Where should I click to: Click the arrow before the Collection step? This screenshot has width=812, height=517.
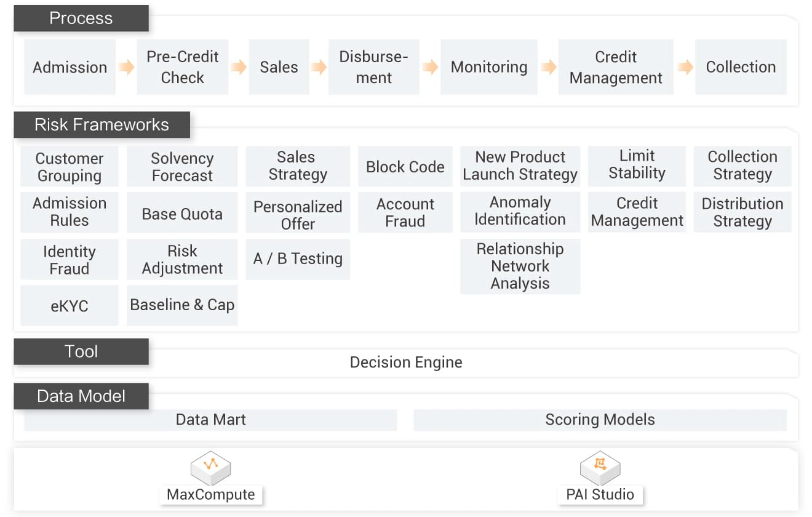685,67
